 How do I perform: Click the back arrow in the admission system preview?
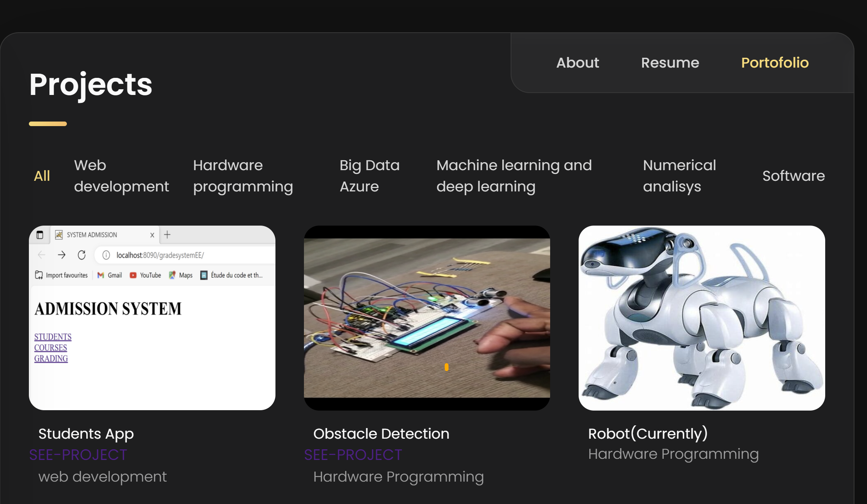41,255
